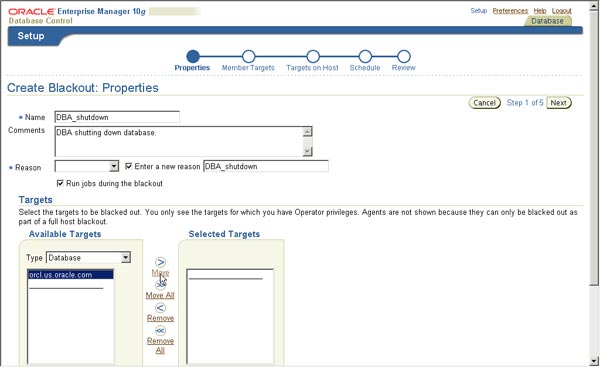Click the Name input field
This screenshot has width=600, height=367.
click(x=117, y=117)
